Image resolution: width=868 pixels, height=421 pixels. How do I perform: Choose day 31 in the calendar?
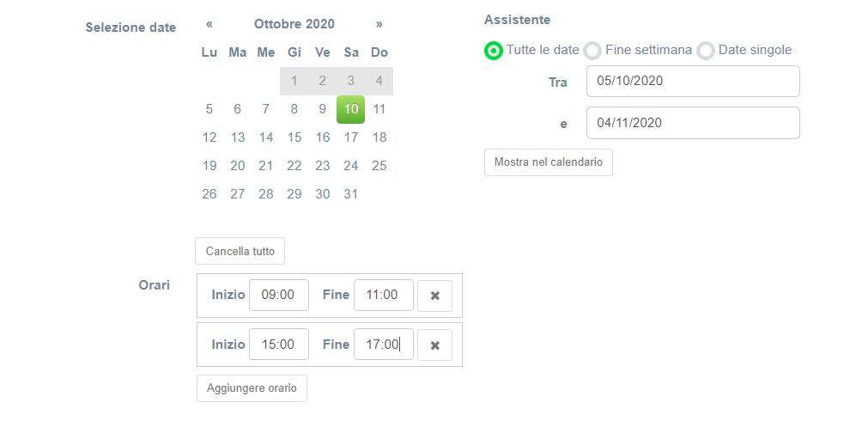pos(350,194)
